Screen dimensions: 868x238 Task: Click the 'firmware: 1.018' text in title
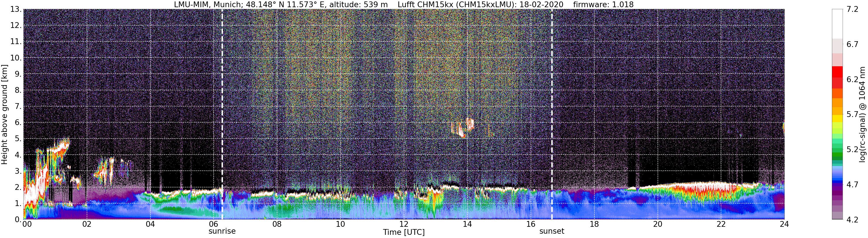point(603,4)
